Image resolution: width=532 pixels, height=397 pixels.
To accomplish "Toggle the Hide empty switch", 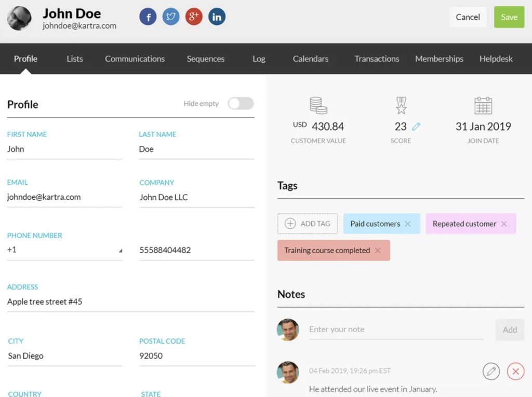I will 241,103.
